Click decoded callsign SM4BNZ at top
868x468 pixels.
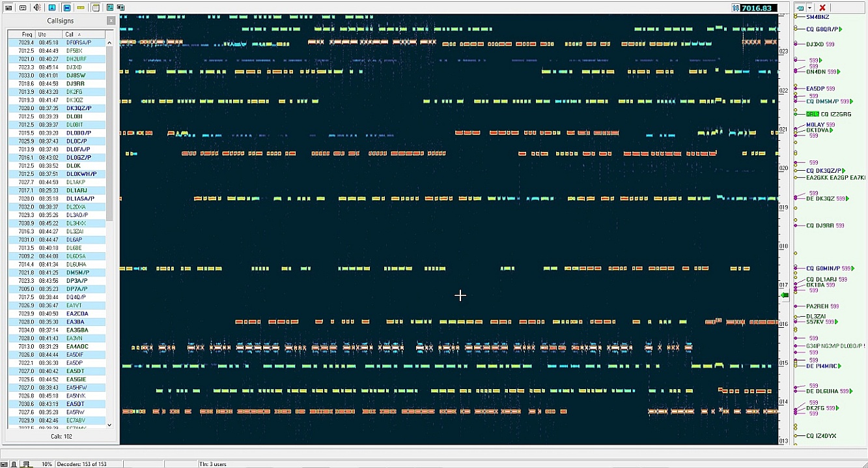[817, 17]
